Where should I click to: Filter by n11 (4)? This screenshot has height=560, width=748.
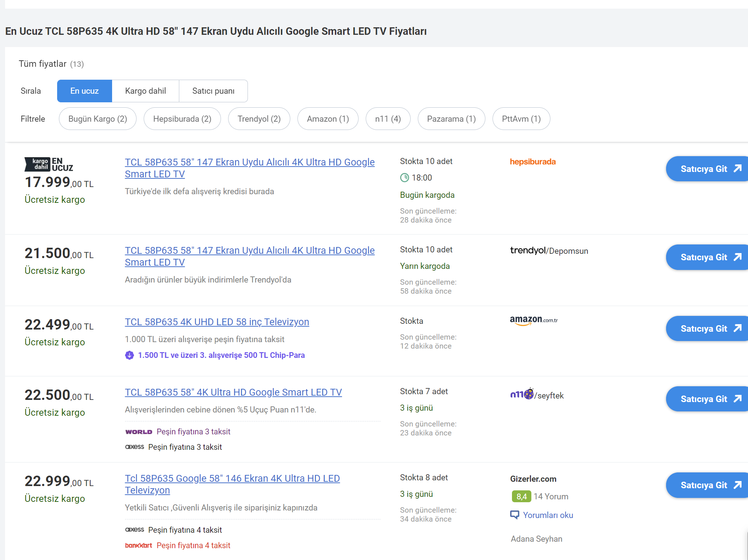(x=388, y=119)
